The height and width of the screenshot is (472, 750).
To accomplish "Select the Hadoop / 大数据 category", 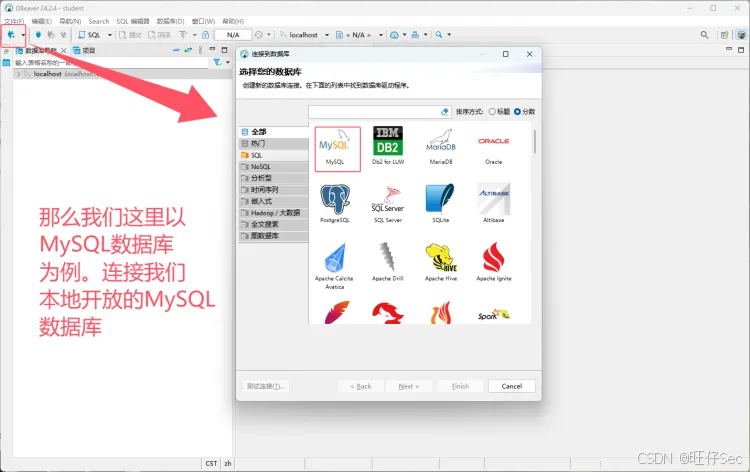I will coord(274,213).
